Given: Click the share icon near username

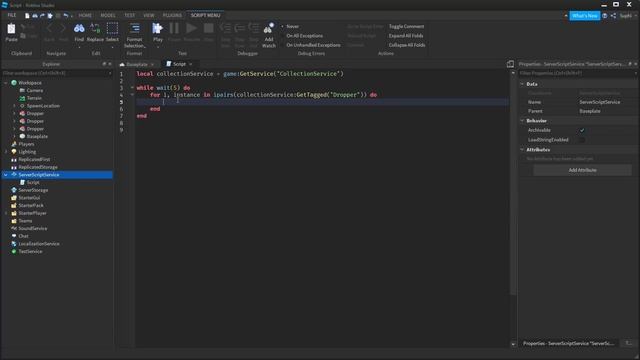Looking at the screenshot, I should coord(613,16).
